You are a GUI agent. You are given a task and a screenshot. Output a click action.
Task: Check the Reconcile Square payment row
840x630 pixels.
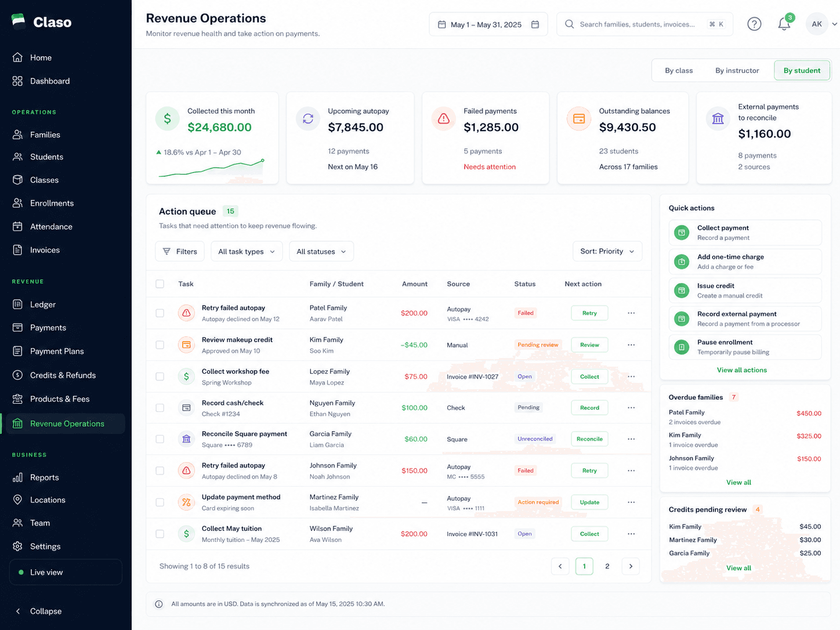click(160, 439)
